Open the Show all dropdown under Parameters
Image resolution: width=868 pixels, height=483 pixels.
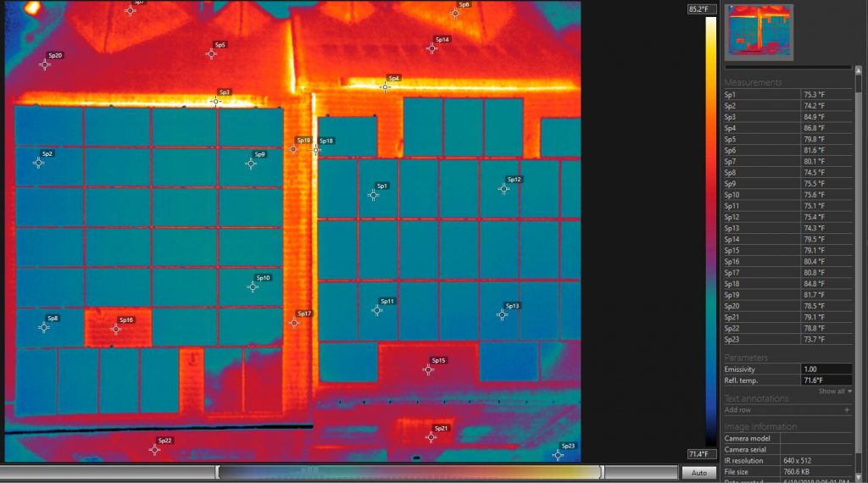pyautogui.click(x=835, y=391)
